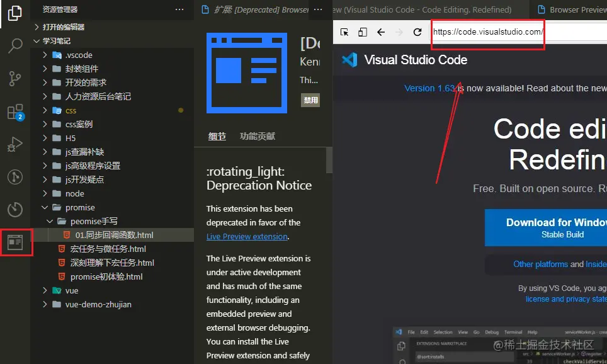The image size is (607, 364).
Task: Open the Source Control view
Action: (x=14, y=79)
